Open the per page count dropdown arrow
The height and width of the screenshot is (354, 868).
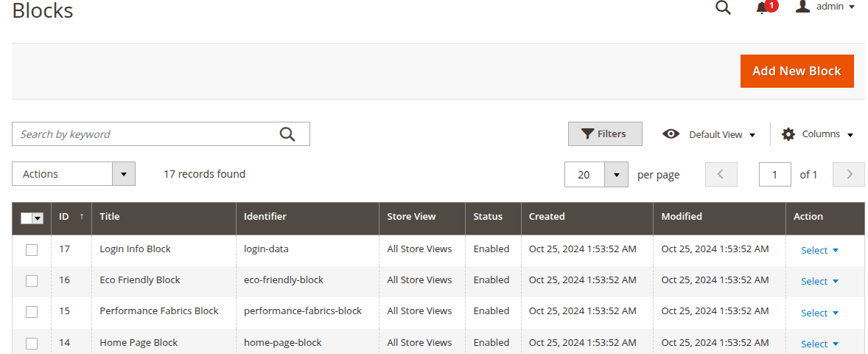(x=616, y=175)
